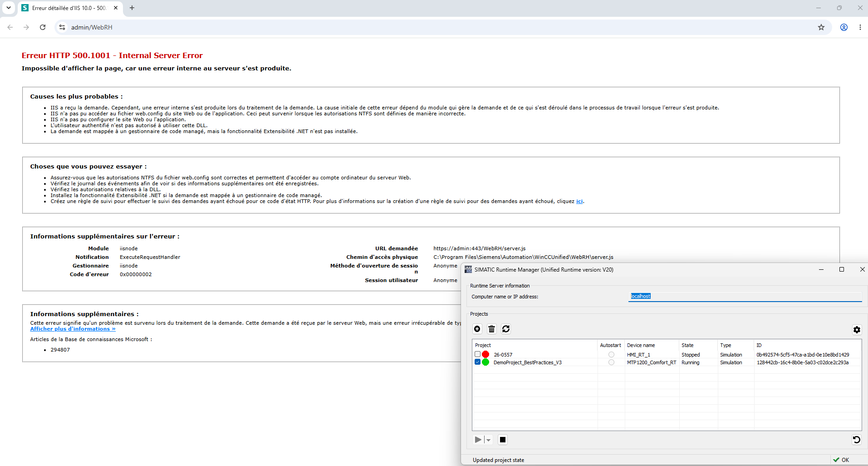The width and height of the screenshot is (868, 466).
Task: Click the requested URL https://admin:443/WebRH/server.js
Action: point(479,248)
